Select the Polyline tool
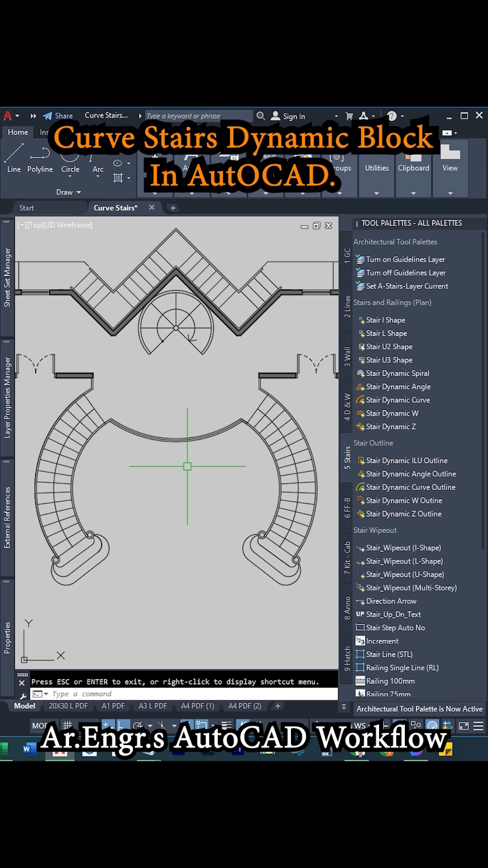Screen dimensions: 488x868 coord(40,159)
